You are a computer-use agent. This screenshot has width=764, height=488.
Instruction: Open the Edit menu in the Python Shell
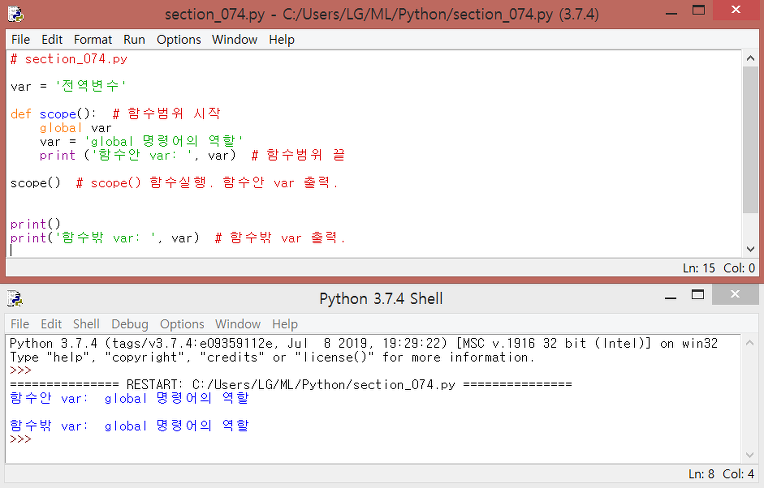click(51, 324)
